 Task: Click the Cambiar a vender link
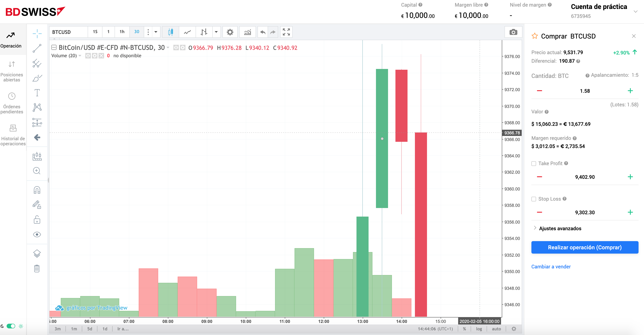pyautogui.click(x=551, y=266)
